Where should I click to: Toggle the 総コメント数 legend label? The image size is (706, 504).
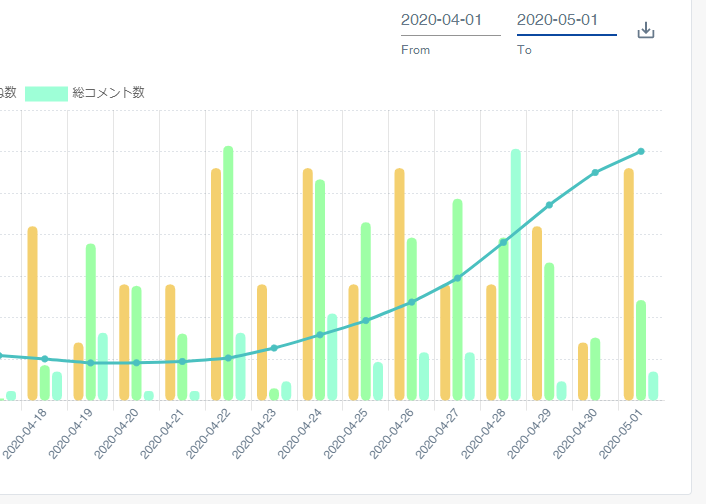point(108,93)
